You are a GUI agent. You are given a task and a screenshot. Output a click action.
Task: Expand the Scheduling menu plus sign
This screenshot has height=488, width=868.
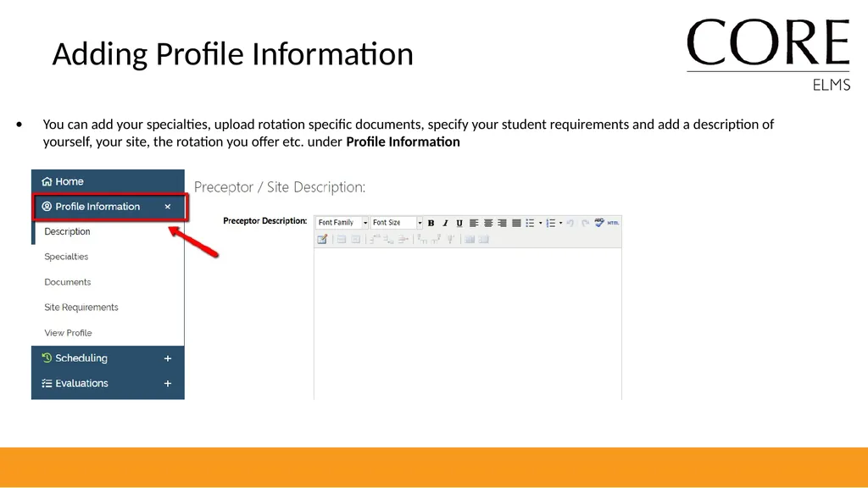[168, 358]
